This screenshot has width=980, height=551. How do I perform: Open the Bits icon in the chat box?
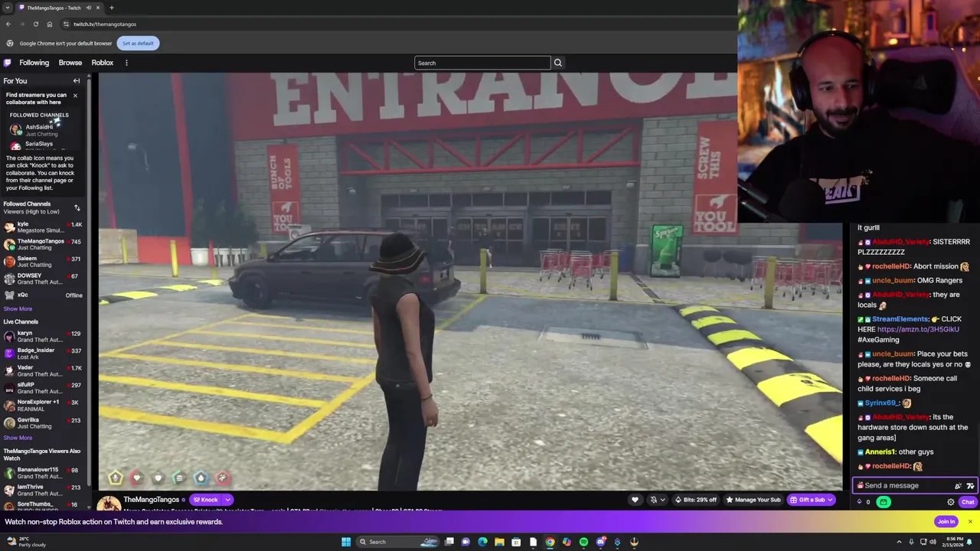958,485
